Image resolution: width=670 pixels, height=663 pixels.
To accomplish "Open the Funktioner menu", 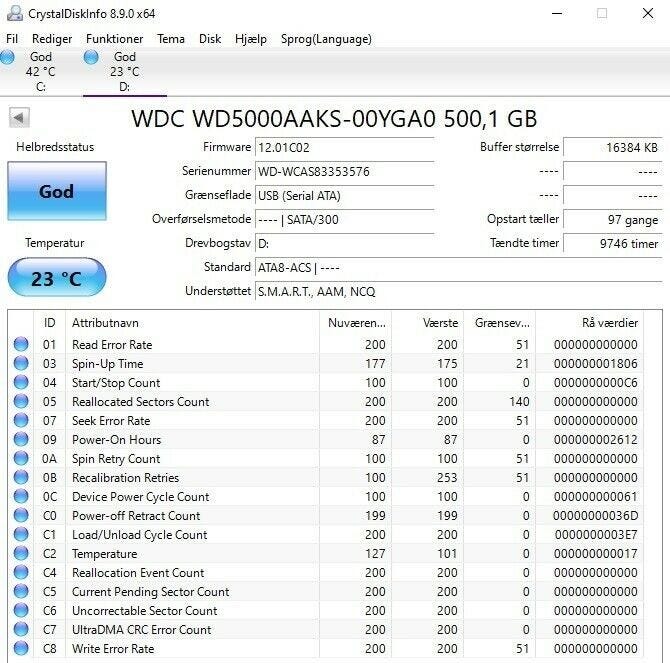I will tap(114, 39).
